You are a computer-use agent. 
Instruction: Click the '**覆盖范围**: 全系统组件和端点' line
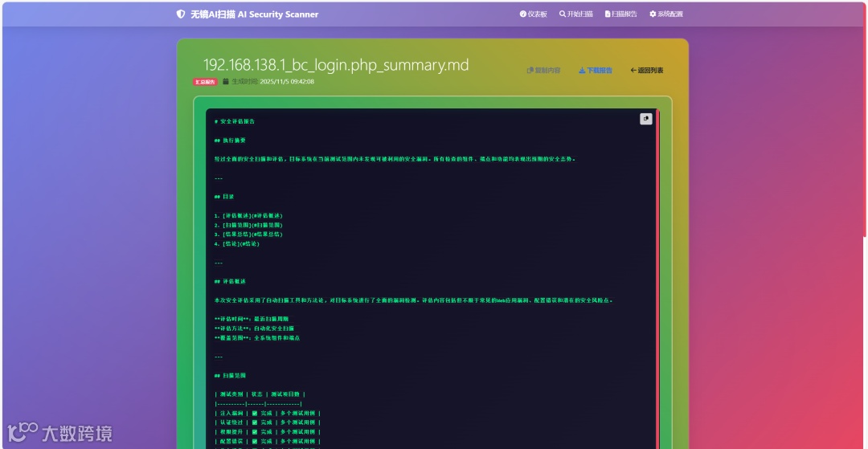(x=257, y=338)
